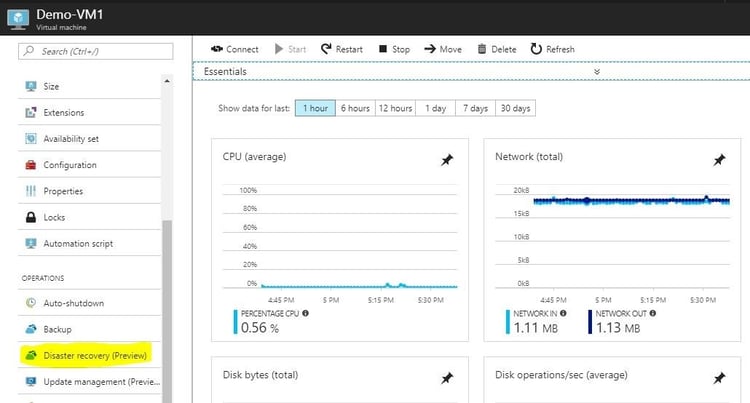750x403 pixels.
Task: Click the sidebar scrollbar thumb
Action: (x=167, y=311)
